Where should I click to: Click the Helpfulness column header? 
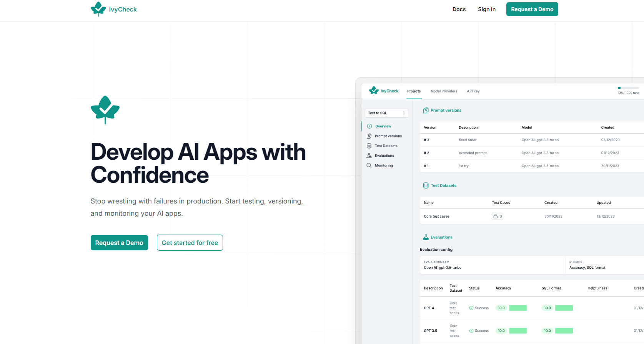pos(597,288)
